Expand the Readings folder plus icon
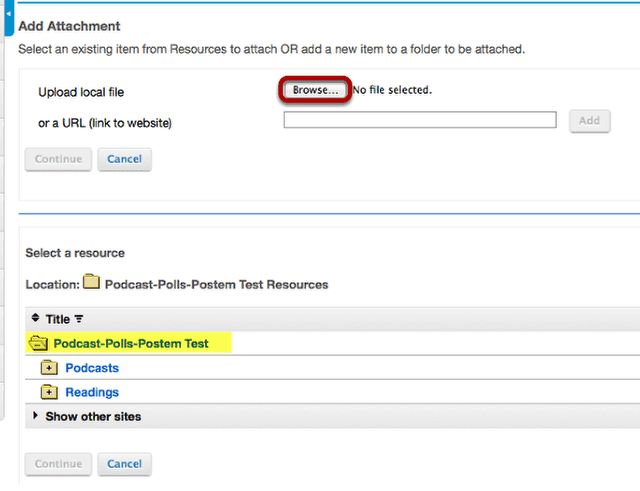This screenshot has height=491, width=640. click(49, 392)
